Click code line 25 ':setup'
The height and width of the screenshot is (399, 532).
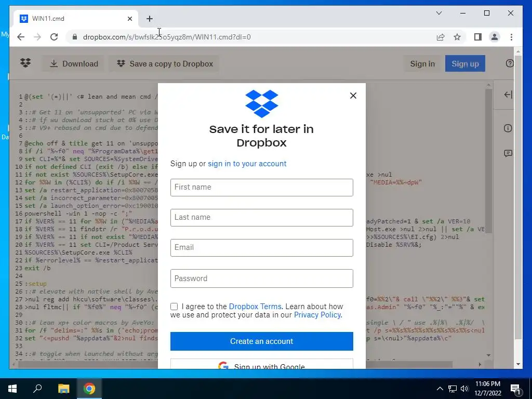point(36,284)
